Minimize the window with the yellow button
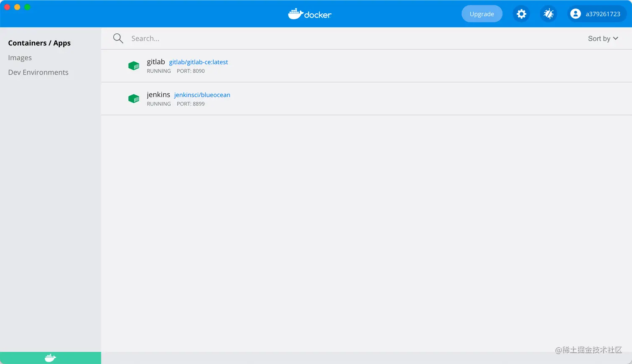The image size is (632, 364). [x=17, y=7]
